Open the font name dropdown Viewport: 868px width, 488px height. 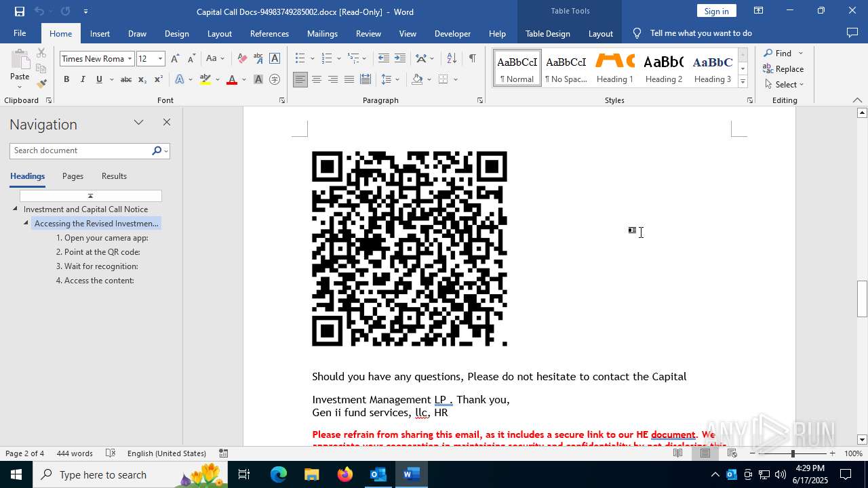coord(130,58)
